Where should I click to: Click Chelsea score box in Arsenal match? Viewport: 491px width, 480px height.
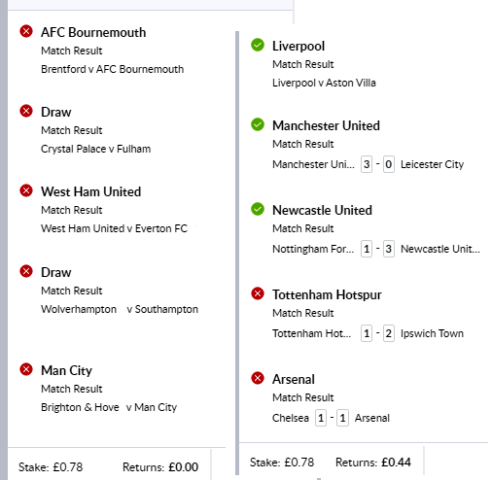321,418
